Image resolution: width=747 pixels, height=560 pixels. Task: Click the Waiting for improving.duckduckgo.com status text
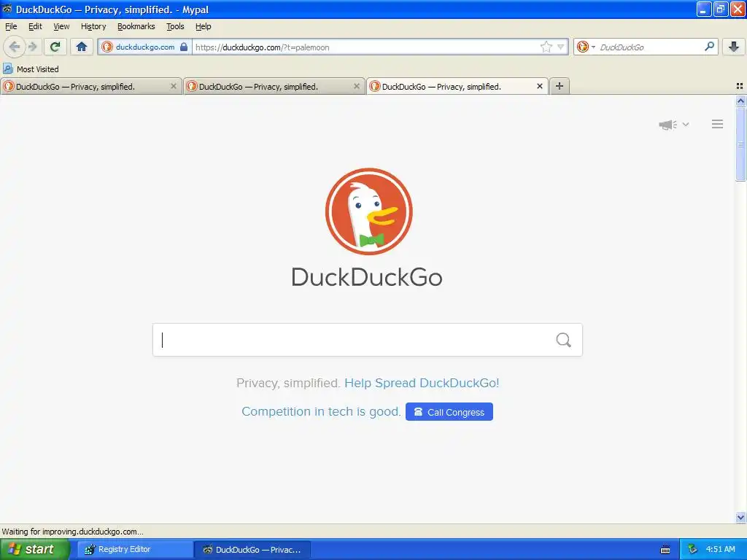[x=72, y=532]
